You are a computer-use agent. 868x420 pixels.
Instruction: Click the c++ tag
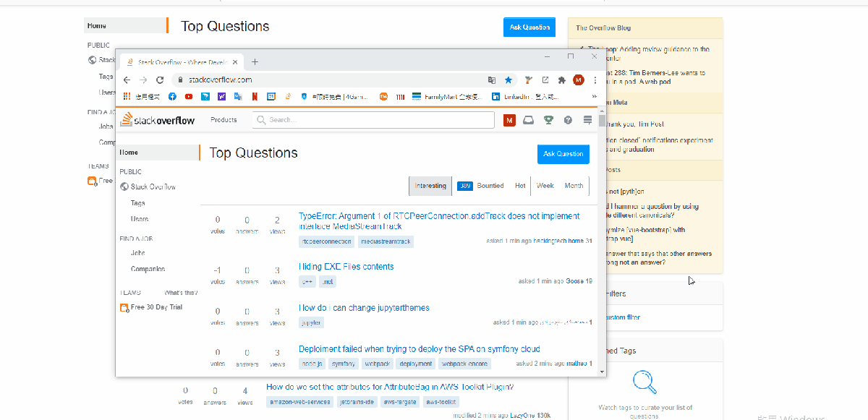pos(307,282)
